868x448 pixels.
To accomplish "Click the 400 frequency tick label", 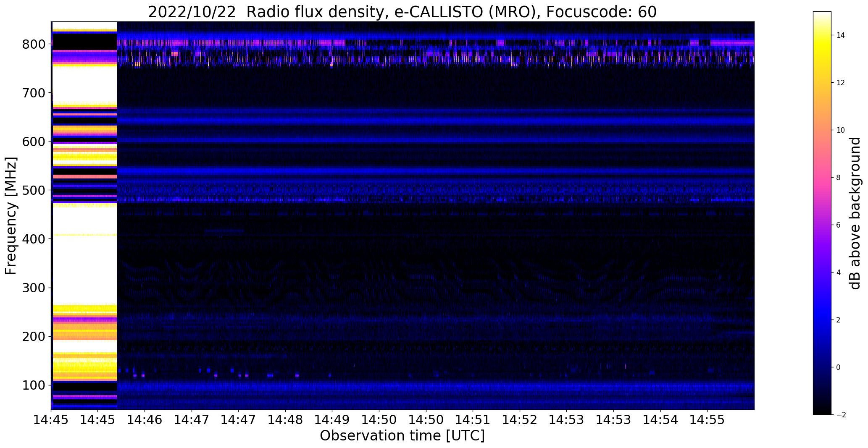I will point(34,239).
